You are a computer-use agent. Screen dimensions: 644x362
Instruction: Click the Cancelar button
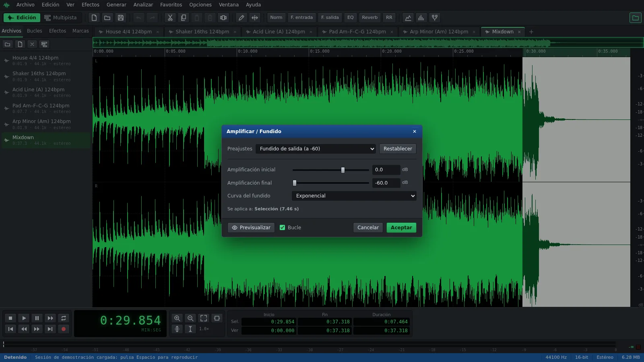coord(368,228)
